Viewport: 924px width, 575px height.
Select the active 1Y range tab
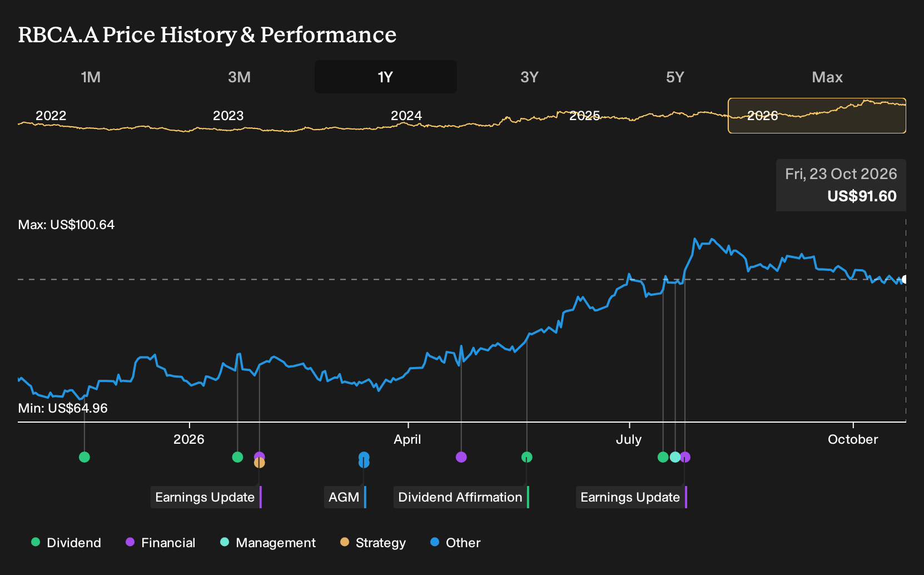click(x=386, y=77)
